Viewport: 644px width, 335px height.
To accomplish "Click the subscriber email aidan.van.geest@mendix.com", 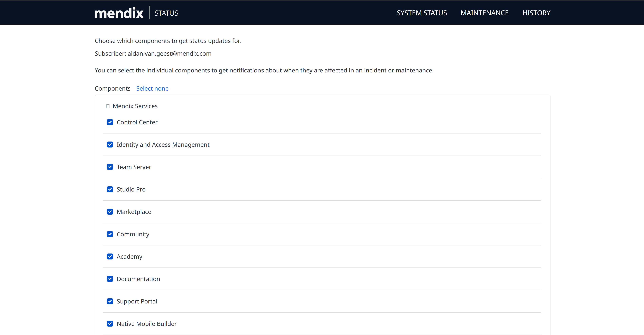I will coord(170,54).
